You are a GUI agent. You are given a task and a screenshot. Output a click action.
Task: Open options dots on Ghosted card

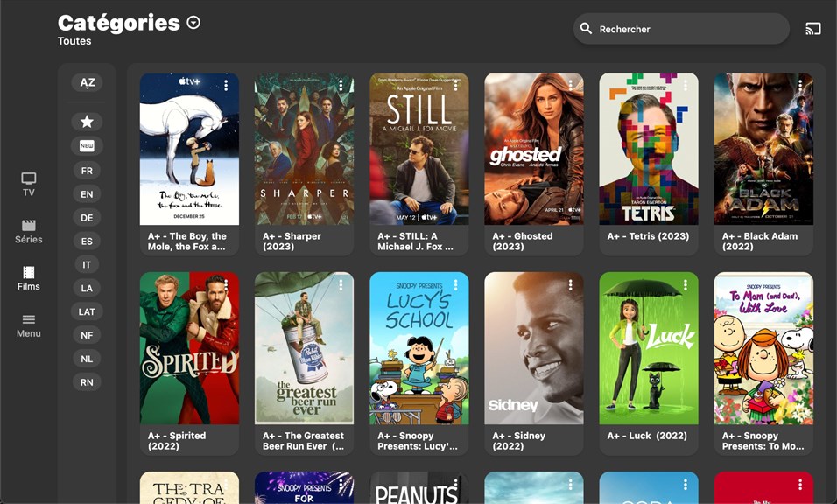pyautogui.click(x=570, y=86)
